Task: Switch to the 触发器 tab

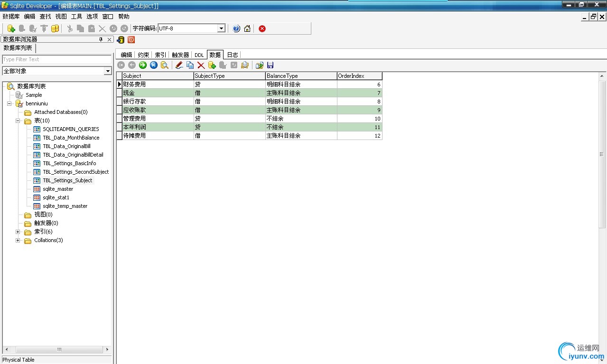Action: (x=180, y=55)
